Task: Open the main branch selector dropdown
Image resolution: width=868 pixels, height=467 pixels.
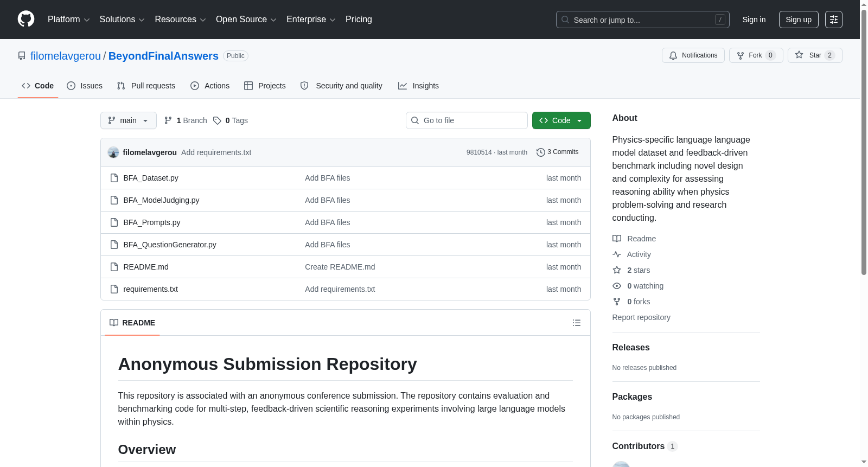Action: pos(129,120)
